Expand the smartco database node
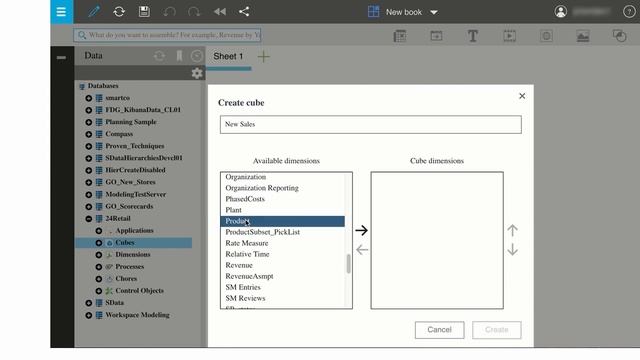This screenshot has width=640, height=360. coord(89,98)
